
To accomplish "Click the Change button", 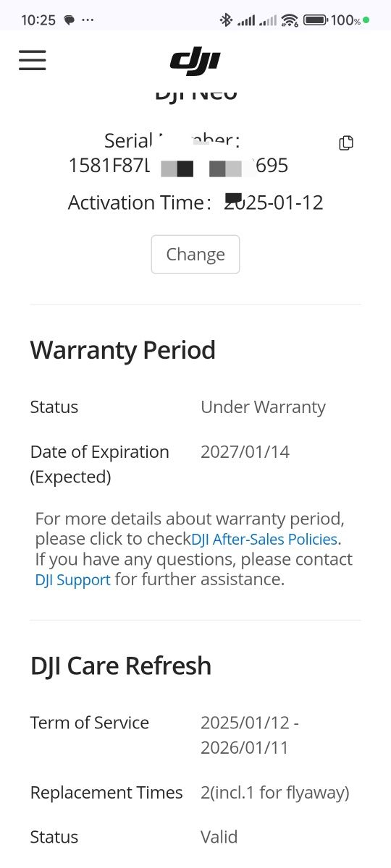I will 195,255.
